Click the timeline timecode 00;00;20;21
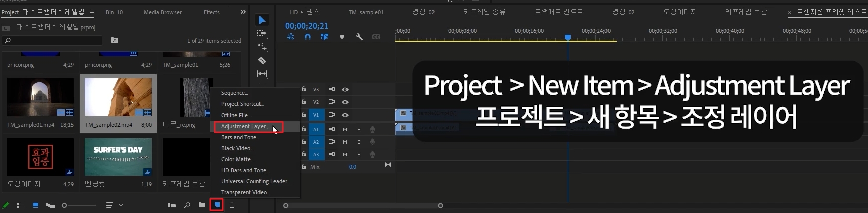Screen dimensions: 868x213 (307, 26)
